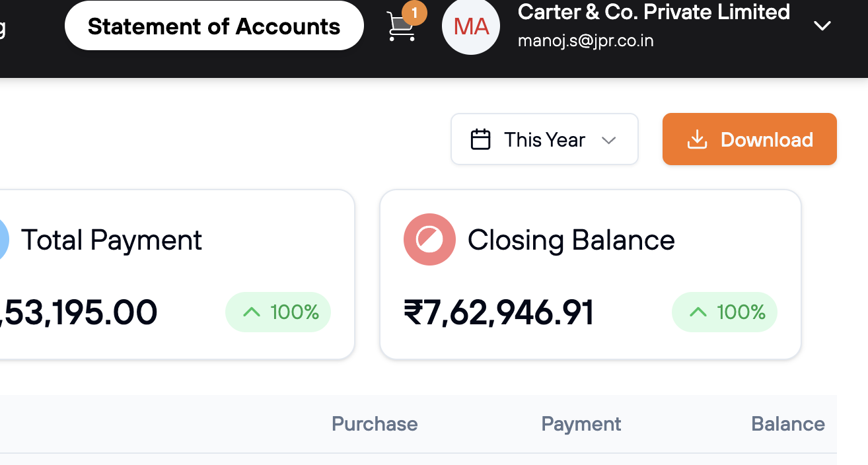Click Carter & Co. Private Limited name
868x465 pixels.
click(x=654, y=12)
